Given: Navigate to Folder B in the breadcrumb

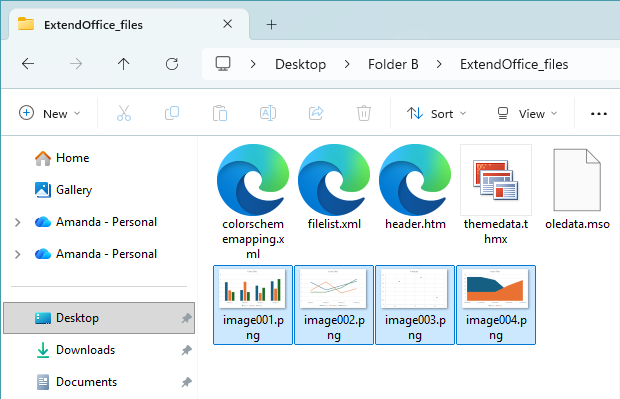Looking at the screenshot, I should 393,64.
